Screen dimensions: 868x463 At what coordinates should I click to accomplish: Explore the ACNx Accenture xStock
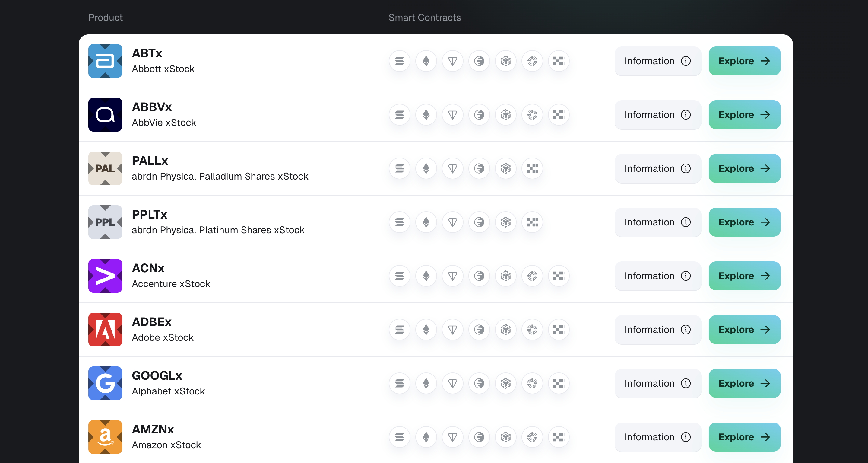tap(744, 276)
